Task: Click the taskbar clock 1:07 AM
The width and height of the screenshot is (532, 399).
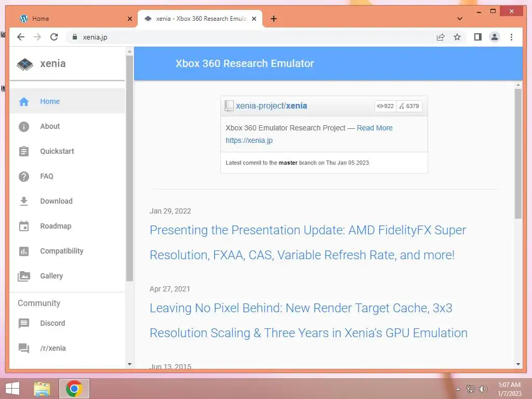Action: [509, 385]
